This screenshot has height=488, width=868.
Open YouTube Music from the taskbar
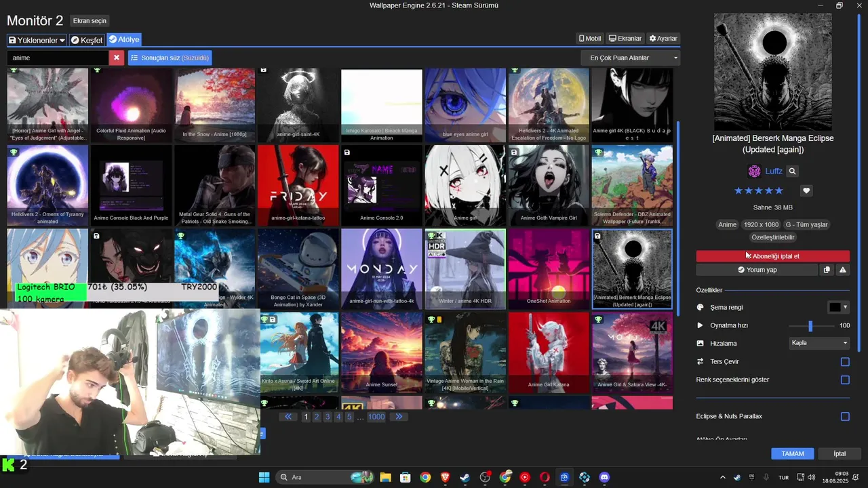525,477
